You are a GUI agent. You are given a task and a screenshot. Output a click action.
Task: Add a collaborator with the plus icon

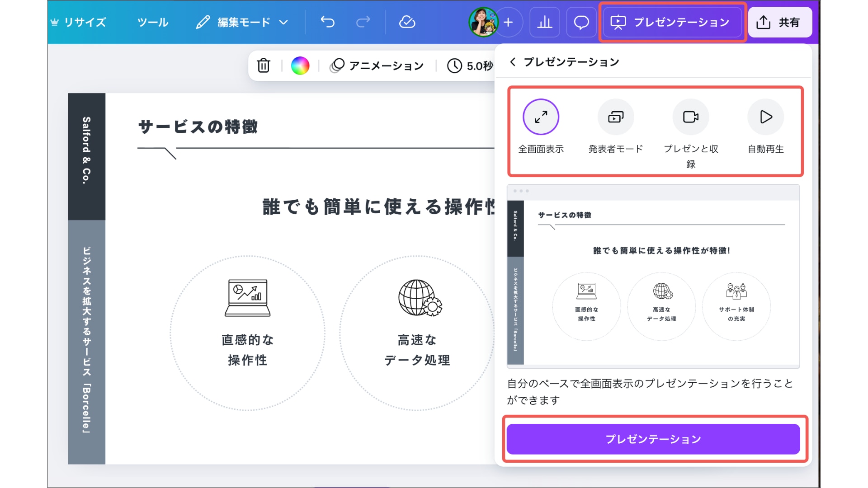pos(508,22)
